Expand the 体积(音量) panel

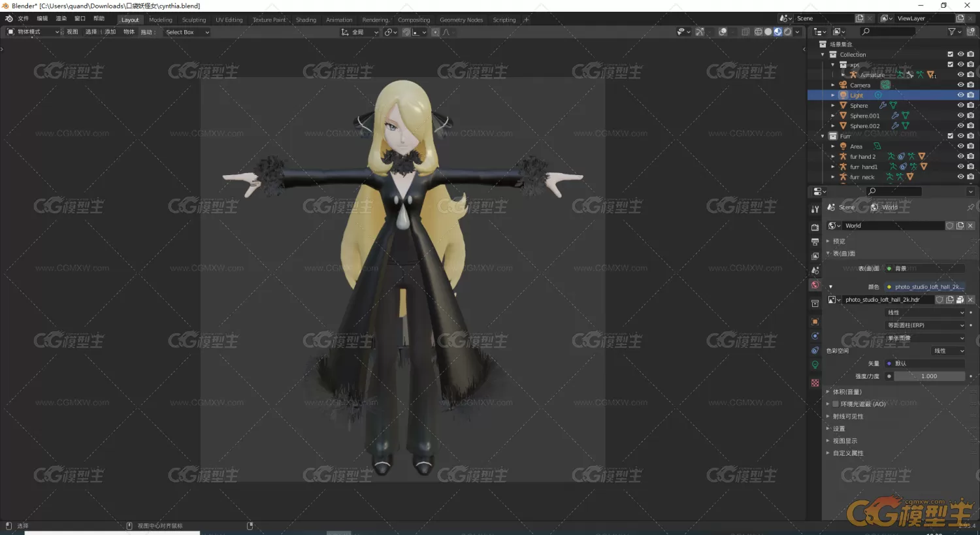tap(847, 392)
